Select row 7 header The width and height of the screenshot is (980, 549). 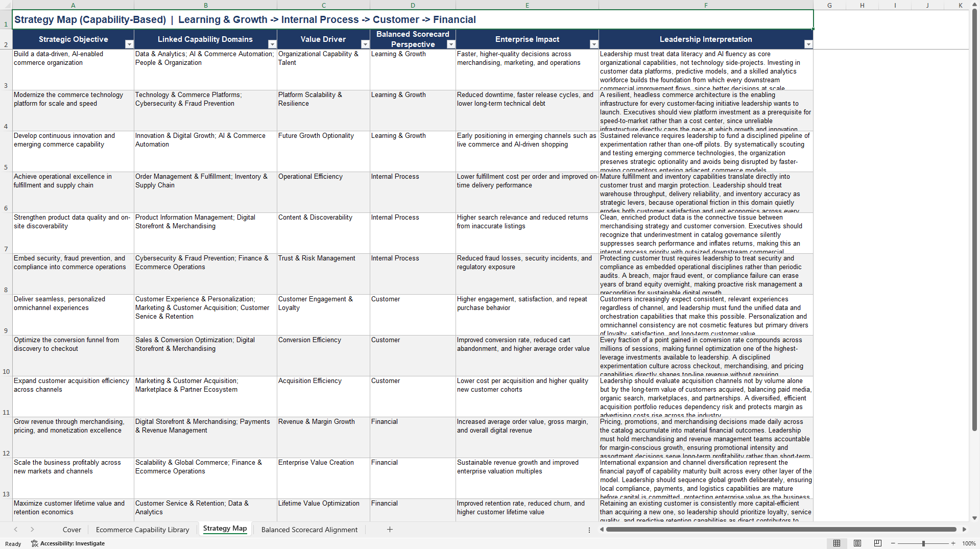[x=6, y=233]
